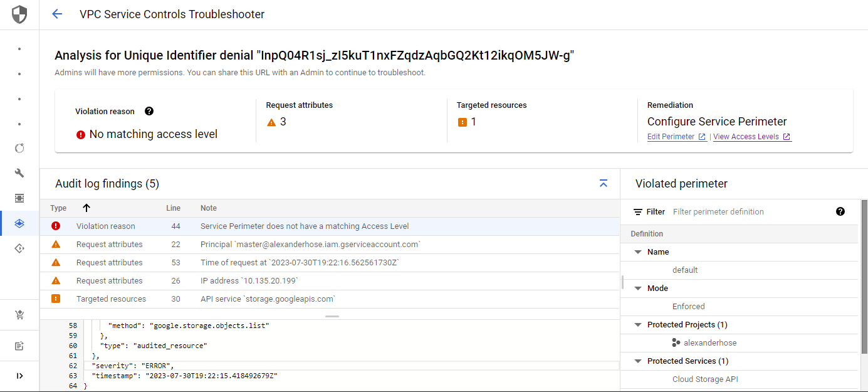This screenshot has height=392, width=868.
Task: Click the Type column header
Action: tap(58, 208)
